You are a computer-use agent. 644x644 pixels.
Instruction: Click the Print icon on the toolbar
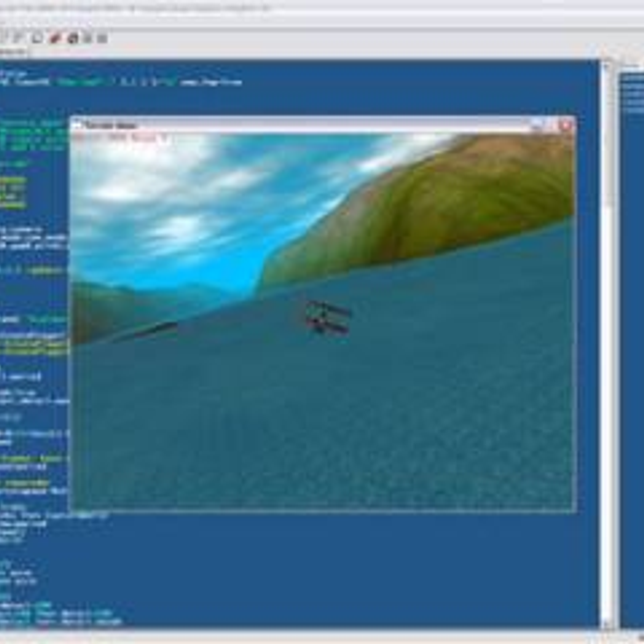pyautogui.click(x=36, y=38)
